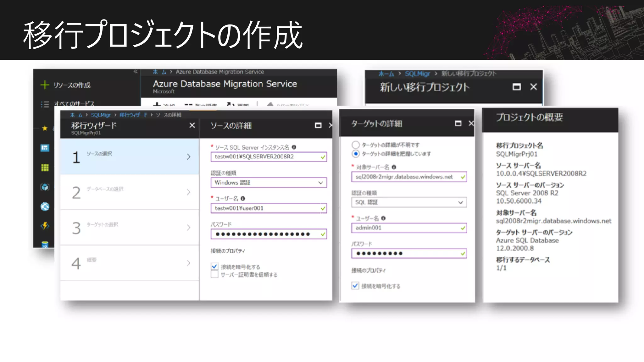
Task: Click the App Services globe icon
Action: point(45,206)
